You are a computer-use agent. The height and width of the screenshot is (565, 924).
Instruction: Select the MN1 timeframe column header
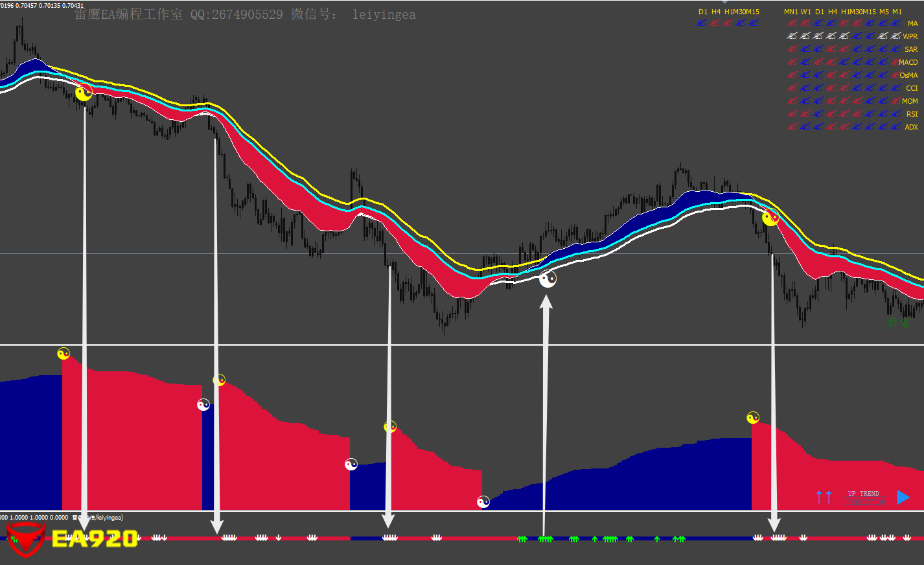pos(791,12)
